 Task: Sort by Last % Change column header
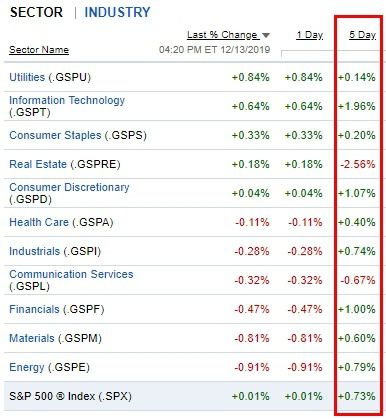click(x=222, y=35)
